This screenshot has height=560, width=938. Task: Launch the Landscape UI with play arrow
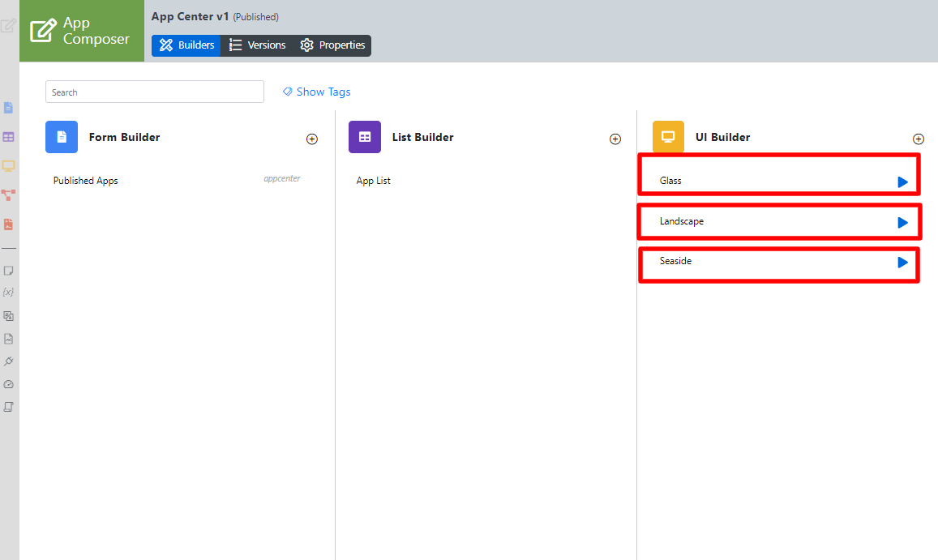click(x=902, y=223)
